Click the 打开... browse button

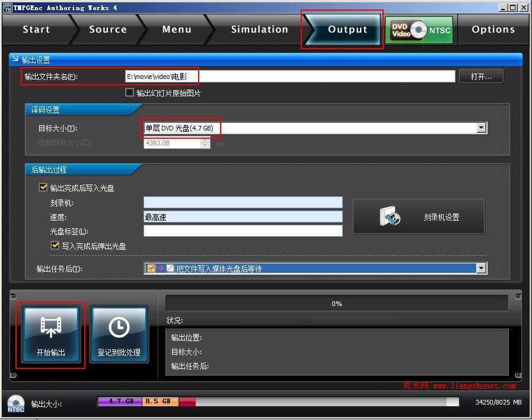pyautogui.click(x=481, y=77)
